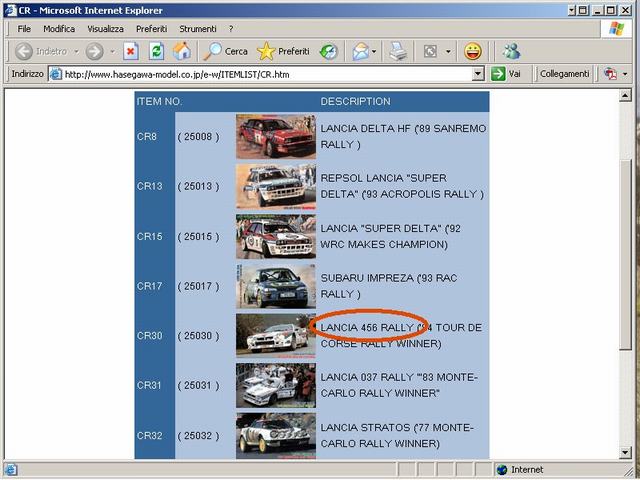The image size is (640, 480).
Task: Click the green Vai go button
Action: pyautogui.click(x=507, y=74)
